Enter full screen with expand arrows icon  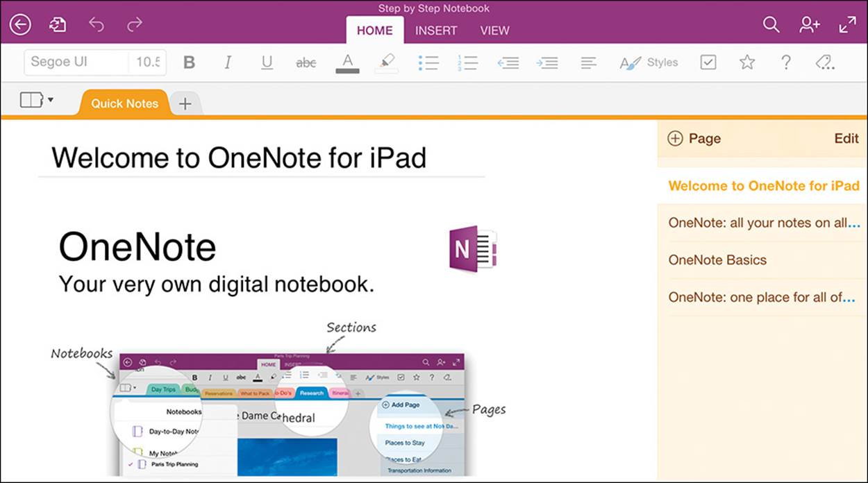(x=848, y=25)
